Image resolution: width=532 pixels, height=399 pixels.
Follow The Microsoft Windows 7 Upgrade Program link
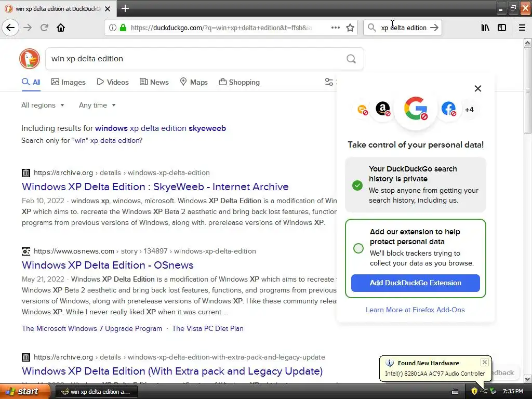tap(92, 328)
